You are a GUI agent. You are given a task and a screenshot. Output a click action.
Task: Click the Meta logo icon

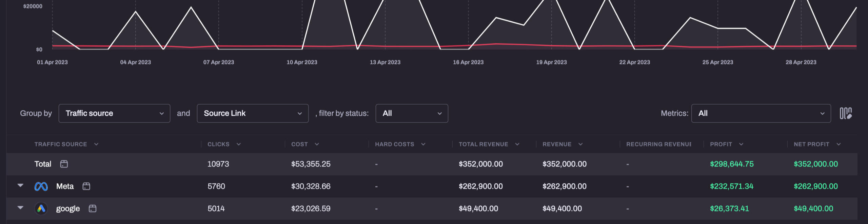tap(41, 186)
